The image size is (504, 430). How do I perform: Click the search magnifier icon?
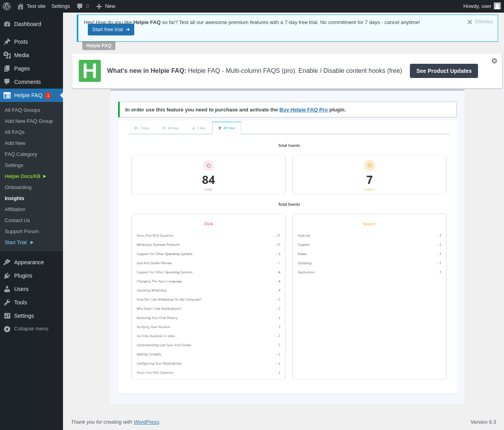click(369, 165)
